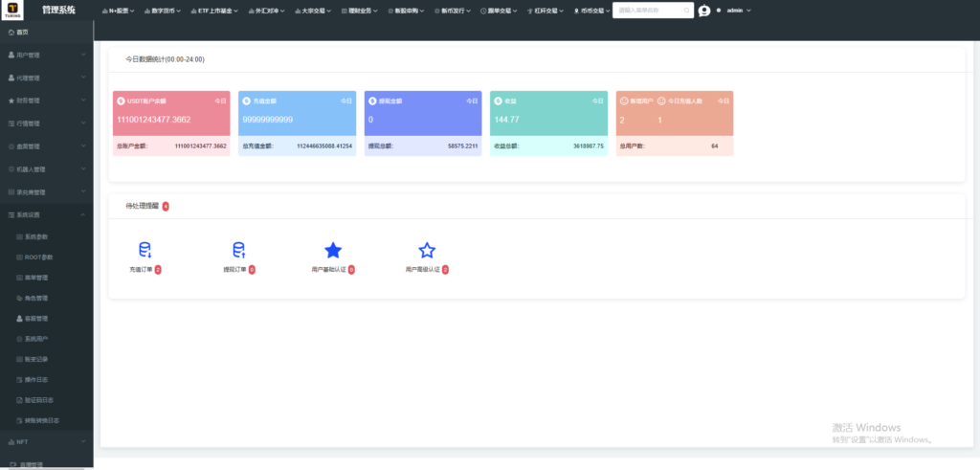980x470 pixels.
Task: Click the value 144.77 on 收益 card
Action: 506,120
